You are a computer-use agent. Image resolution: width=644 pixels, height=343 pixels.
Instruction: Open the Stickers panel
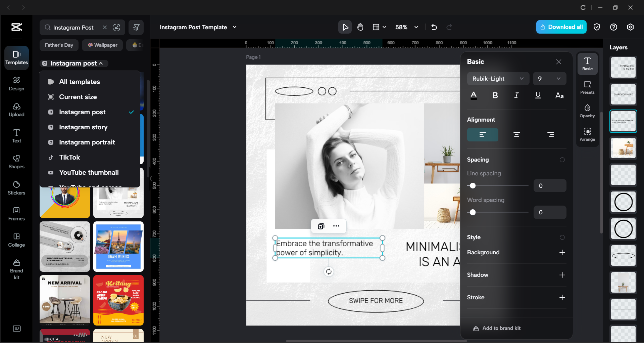click(x=16, y=187)
